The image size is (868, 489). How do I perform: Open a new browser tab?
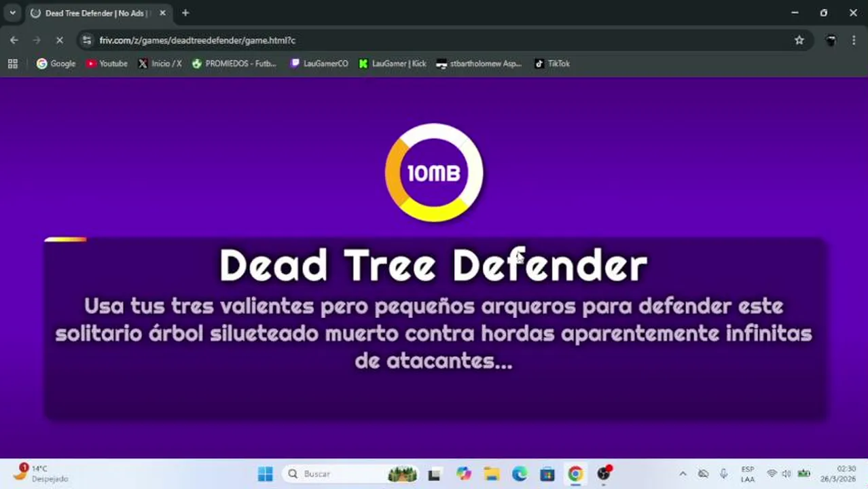click(x=185, y=13)
